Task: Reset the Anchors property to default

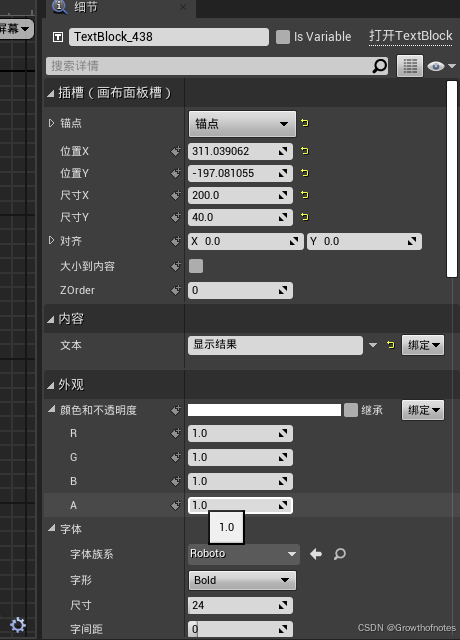Action: click(304, 123)
